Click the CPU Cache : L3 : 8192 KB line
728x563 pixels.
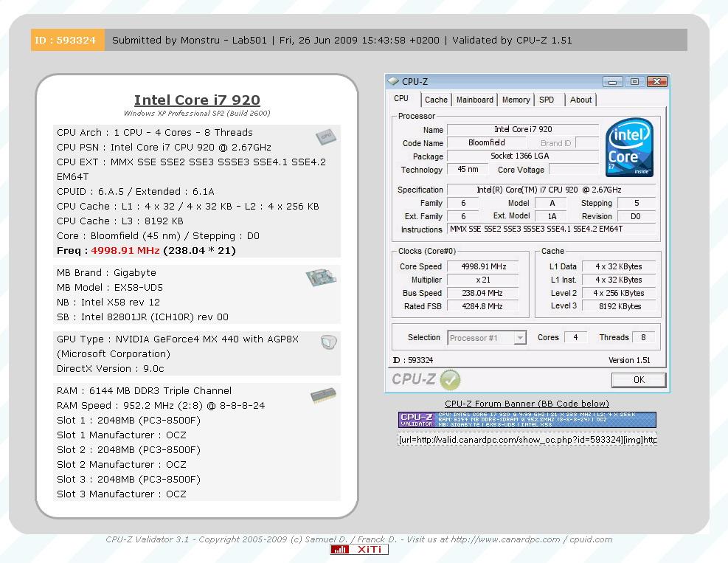point(120,221)
